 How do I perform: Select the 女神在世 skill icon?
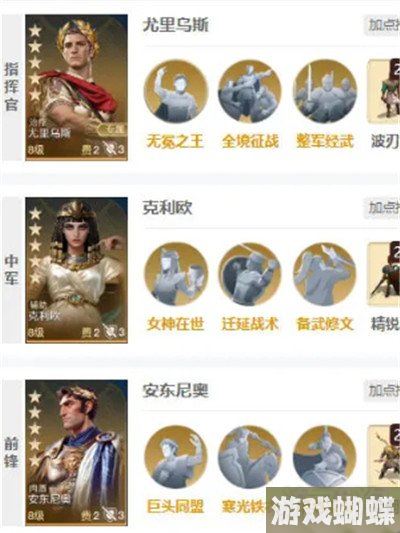(176, 274)
